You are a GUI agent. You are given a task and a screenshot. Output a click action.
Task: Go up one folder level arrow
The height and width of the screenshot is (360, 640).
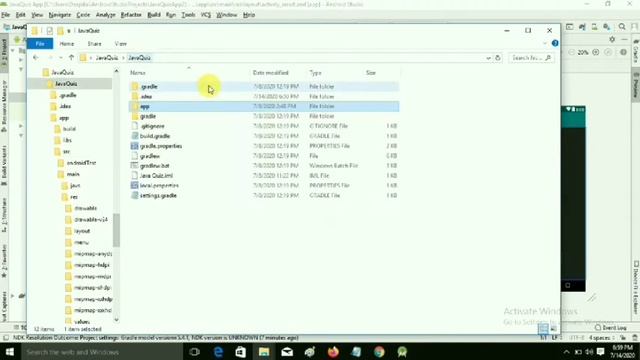(71, 58)
